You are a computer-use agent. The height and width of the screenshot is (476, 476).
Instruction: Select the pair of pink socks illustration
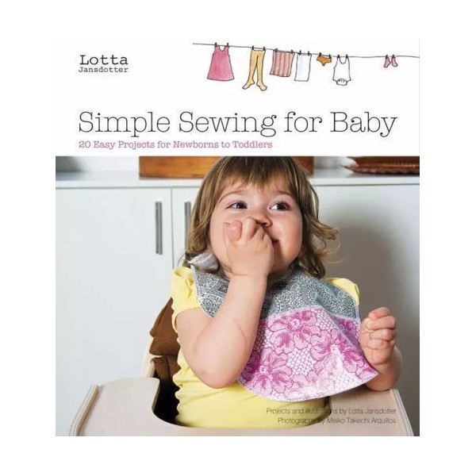(390, 61)
